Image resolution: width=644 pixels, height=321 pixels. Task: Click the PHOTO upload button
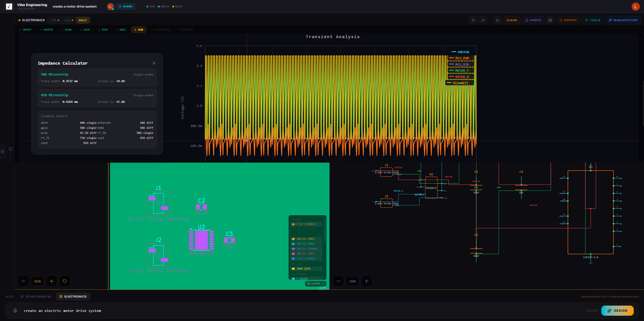point(533,20)
